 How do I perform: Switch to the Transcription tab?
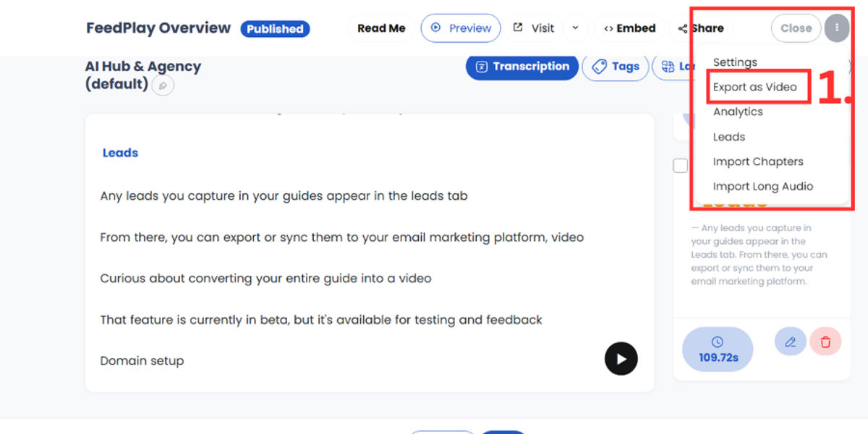[522, 67]
